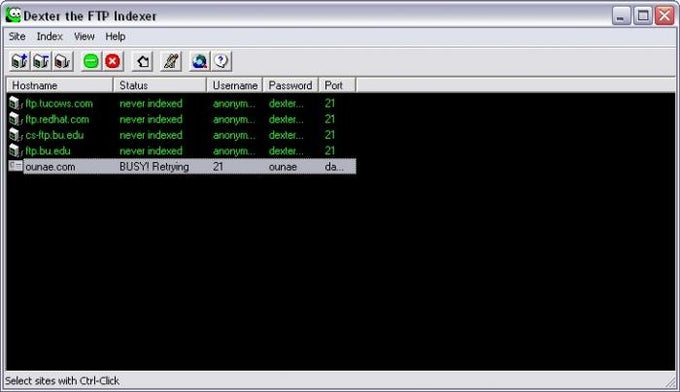
Task: Click never indexed status of cs-ftp.bu.edu
Action: tap(151, 135)
